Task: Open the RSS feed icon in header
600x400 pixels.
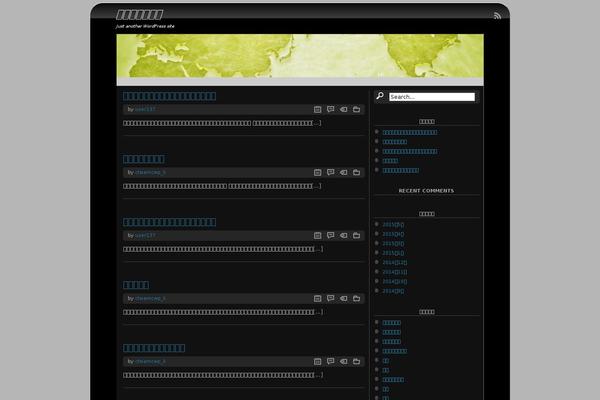Action: click(x=497, y=16)
